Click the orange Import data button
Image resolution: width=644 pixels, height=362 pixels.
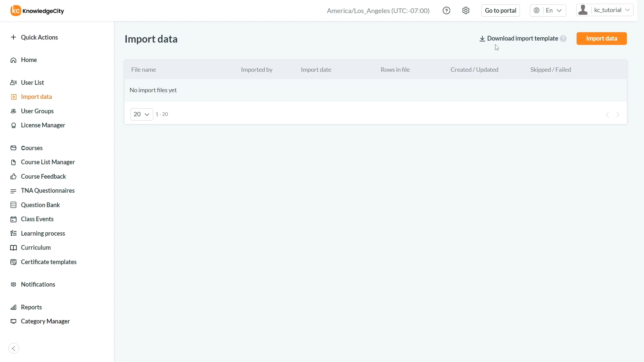(601, 39)
